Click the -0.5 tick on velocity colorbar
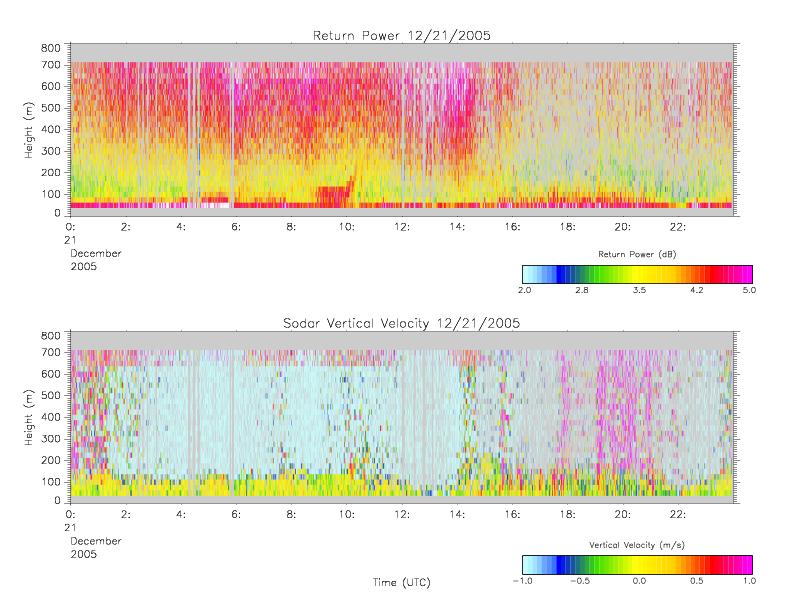Screen dimensions: 791x611 tap(580, 581)
